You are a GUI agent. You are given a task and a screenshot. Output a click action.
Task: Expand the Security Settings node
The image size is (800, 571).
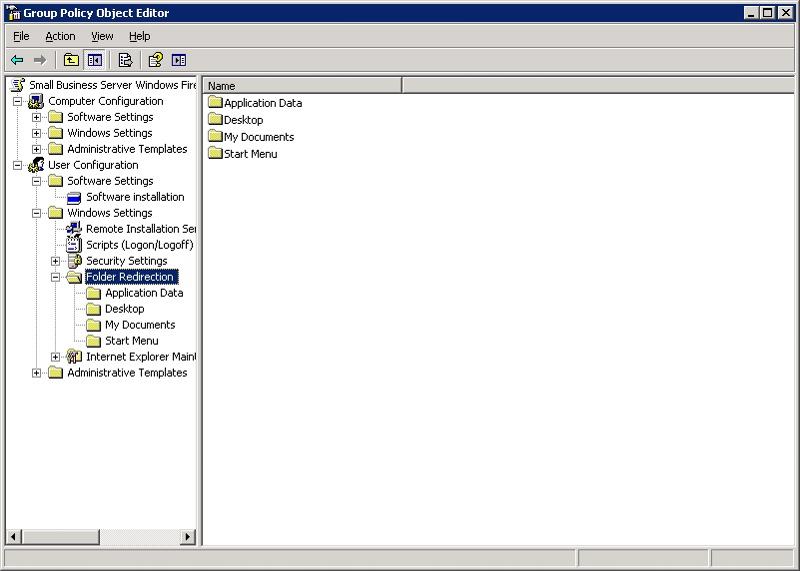coord(55,261)
